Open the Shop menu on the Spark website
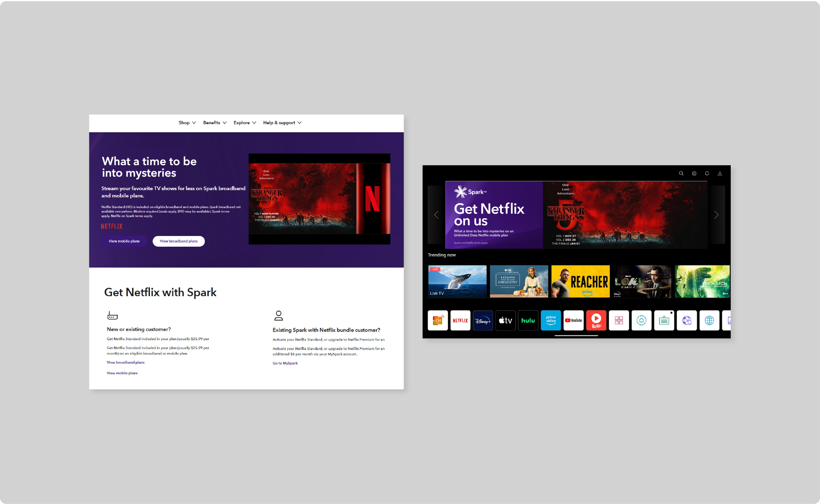Viewport: 820px width, 504px height. 187,122
